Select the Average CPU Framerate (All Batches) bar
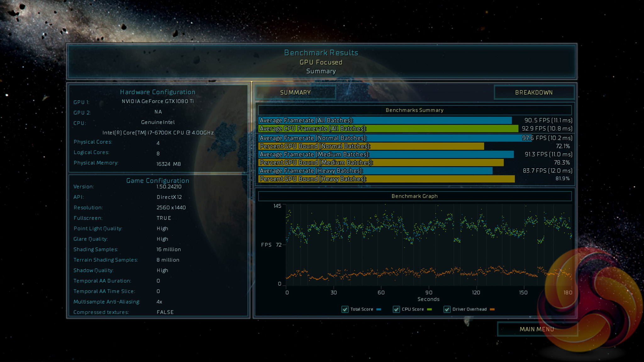This screenshot has width=644, height=362. point(388,129)
